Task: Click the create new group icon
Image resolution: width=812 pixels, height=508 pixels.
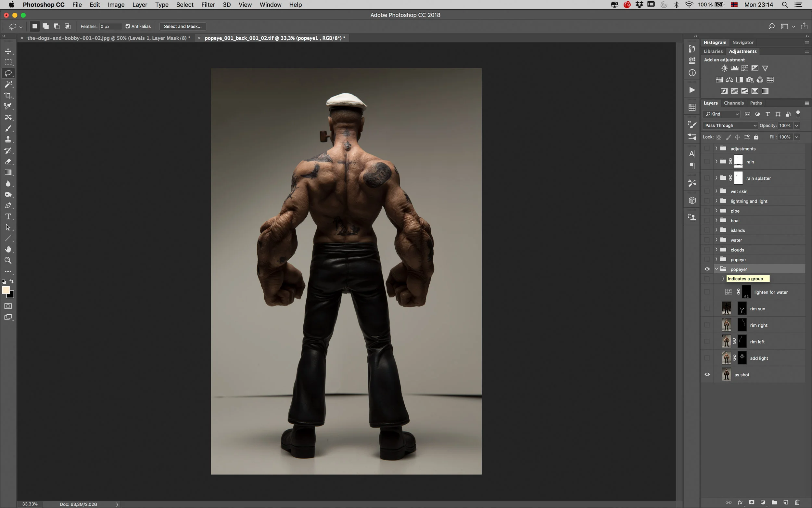Action: click(774, 502)
